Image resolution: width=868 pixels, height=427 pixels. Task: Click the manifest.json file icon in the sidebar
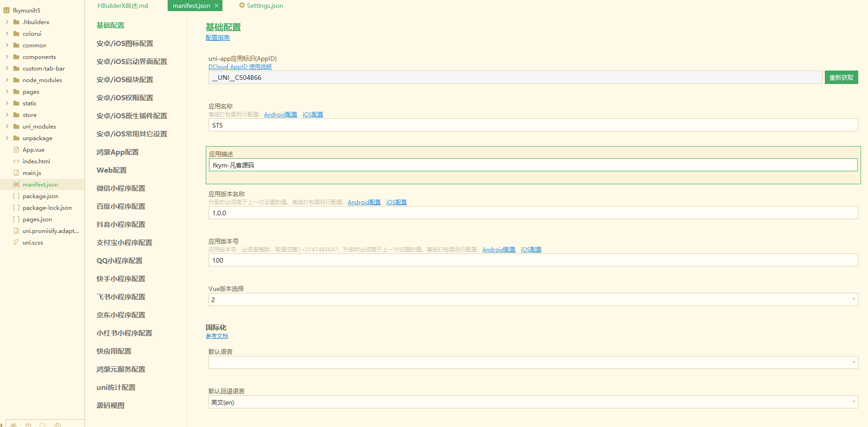(x=16, y=184)
